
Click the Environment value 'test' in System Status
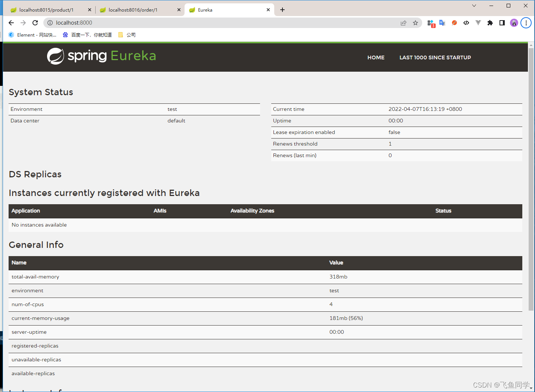pos(172,109)
